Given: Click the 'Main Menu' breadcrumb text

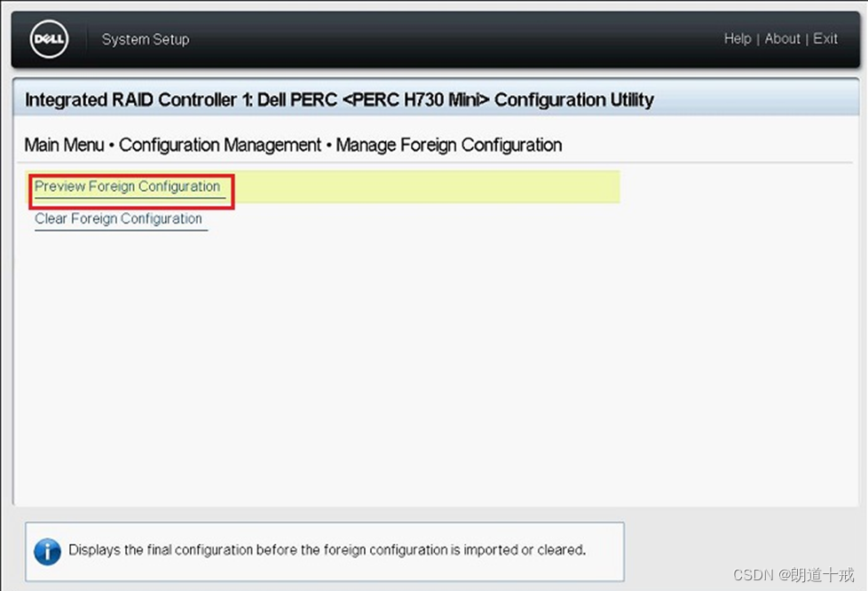Looking at the screenshot, I should pos(64,145).
